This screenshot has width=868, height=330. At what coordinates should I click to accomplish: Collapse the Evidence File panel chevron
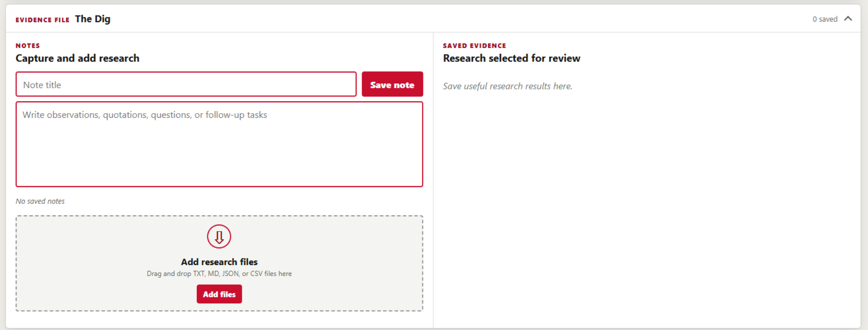(848, 19)
